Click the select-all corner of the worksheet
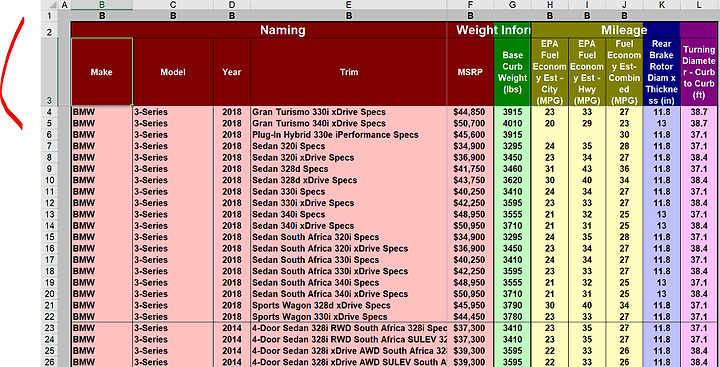The height and width of the screenshot is (367, 720). (x=49, y=5)
